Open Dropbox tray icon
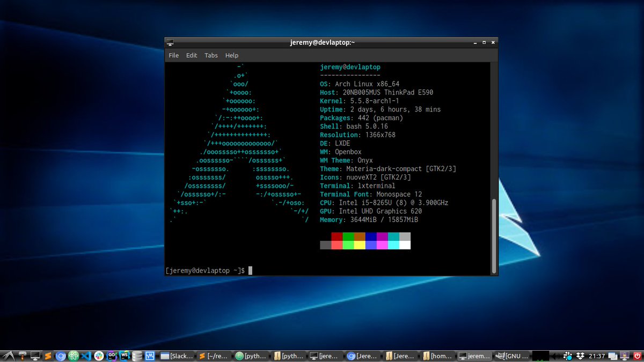The height and width of the screenshot is (362, 644). coord(581,356)
